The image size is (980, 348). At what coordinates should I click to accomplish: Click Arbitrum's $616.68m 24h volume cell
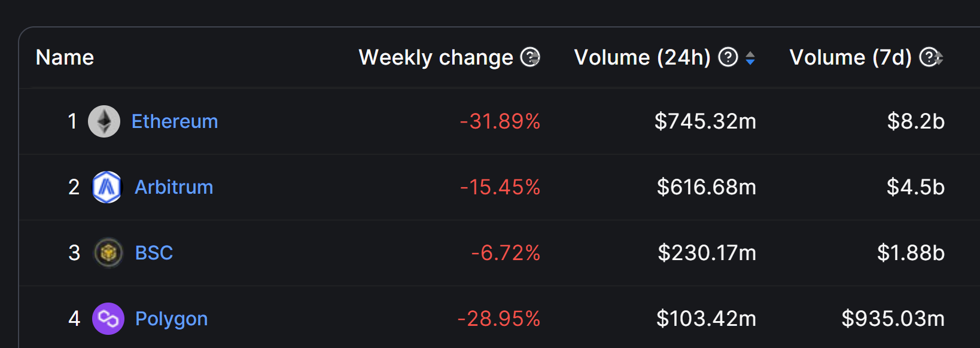tap(707, 187)
